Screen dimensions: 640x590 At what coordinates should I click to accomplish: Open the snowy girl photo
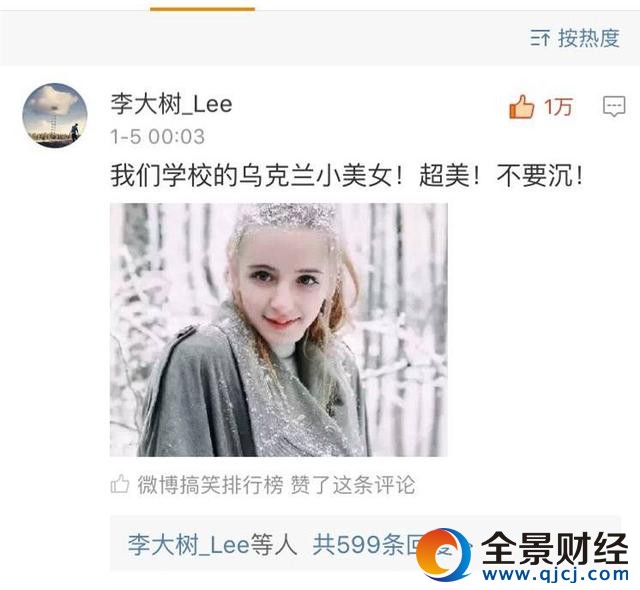279,330
